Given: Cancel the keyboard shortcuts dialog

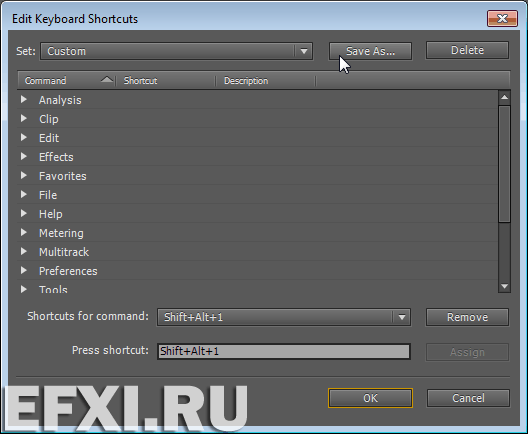Looking at the screenshot, I should [468, 398].
